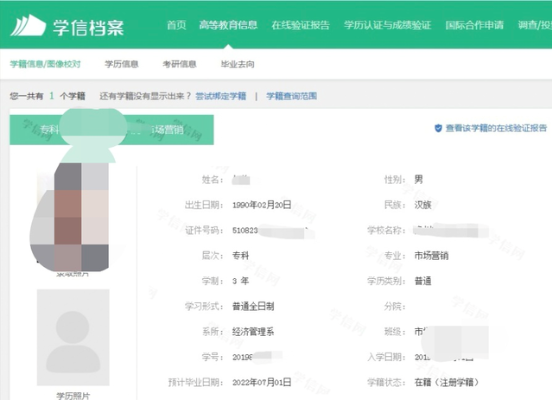Screen dimensions: 552x400
Task: Select 国际合作申请 in the top navigation
Action: click(474, 25)
